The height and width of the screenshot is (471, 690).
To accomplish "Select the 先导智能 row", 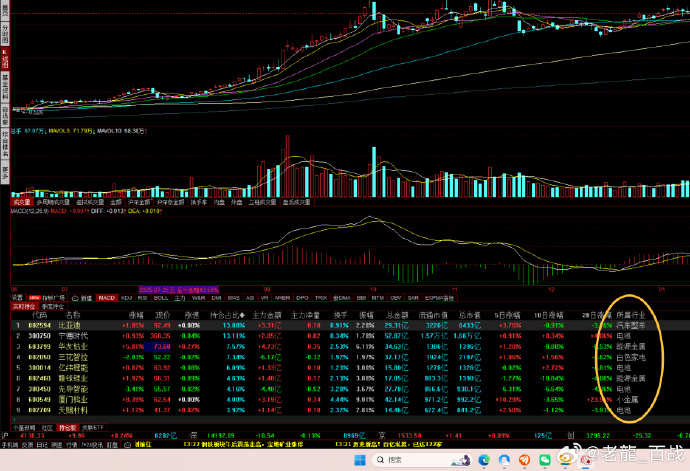I will pos(350,389).
